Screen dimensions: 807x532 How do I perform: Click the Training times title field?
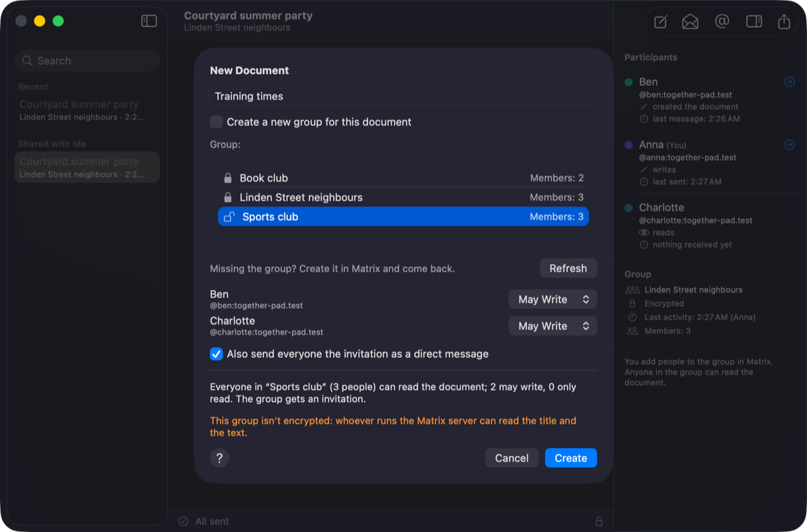coord(403,96)
